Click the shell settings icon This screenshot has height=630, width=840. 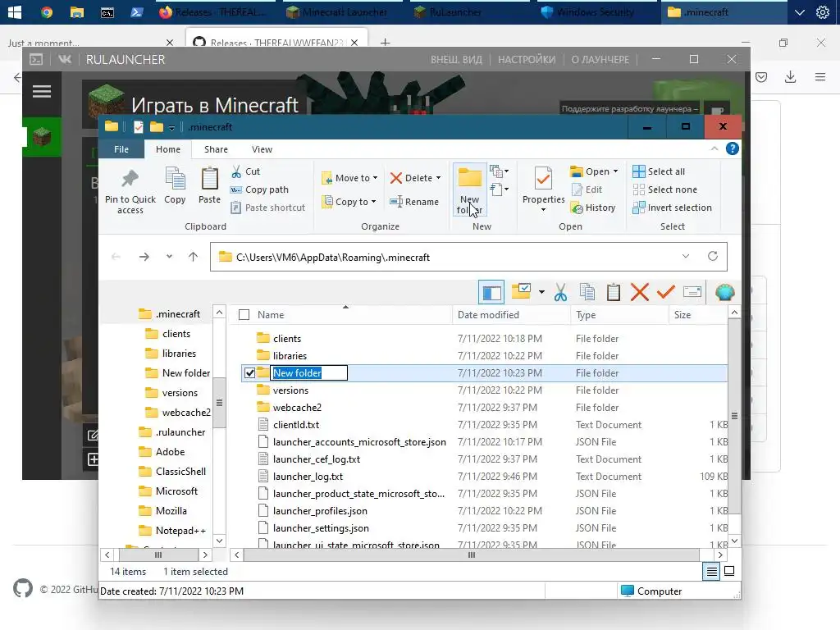point(724,293)
